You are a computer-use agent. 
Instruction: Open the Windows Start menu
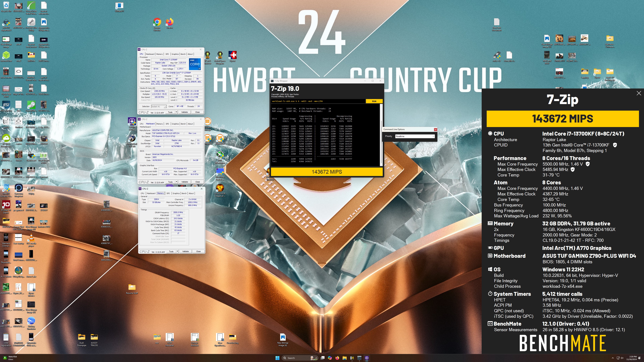click(277, 358)
